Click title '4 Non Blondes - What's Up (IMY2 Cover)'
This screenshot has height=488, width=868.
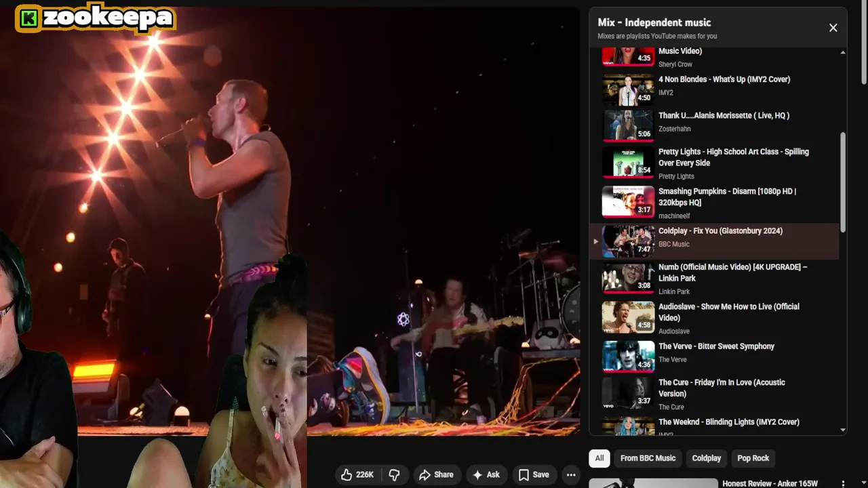pos(724,79)
